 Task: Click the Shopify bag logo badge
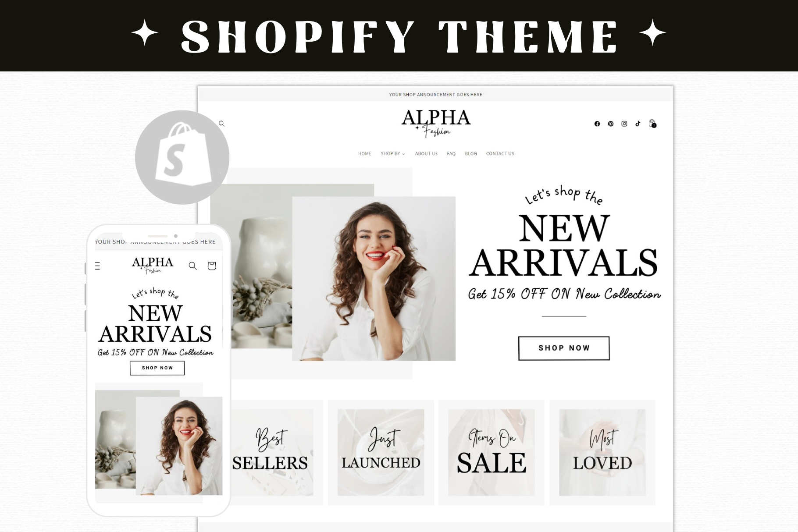click(182, 157)
